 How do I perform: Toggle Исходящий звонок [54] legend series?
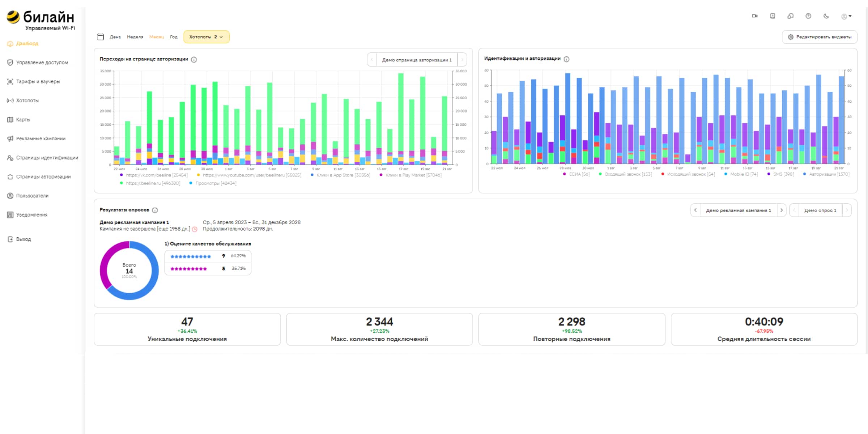688,174
